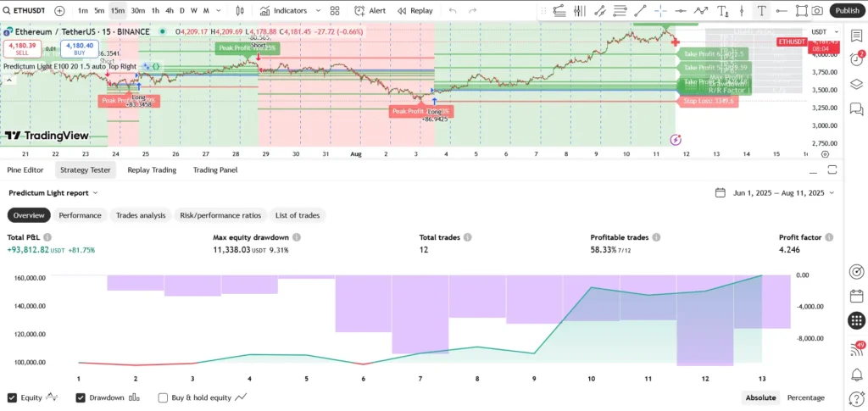
Task: Select the vertical line tool
Action: tap(742, 10)
